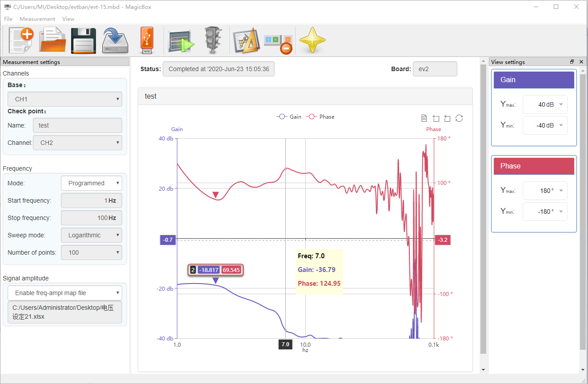Viewport: 588px width, 384px height.
Task: Click the traffic light stop icon
Action: pos(213,40)
